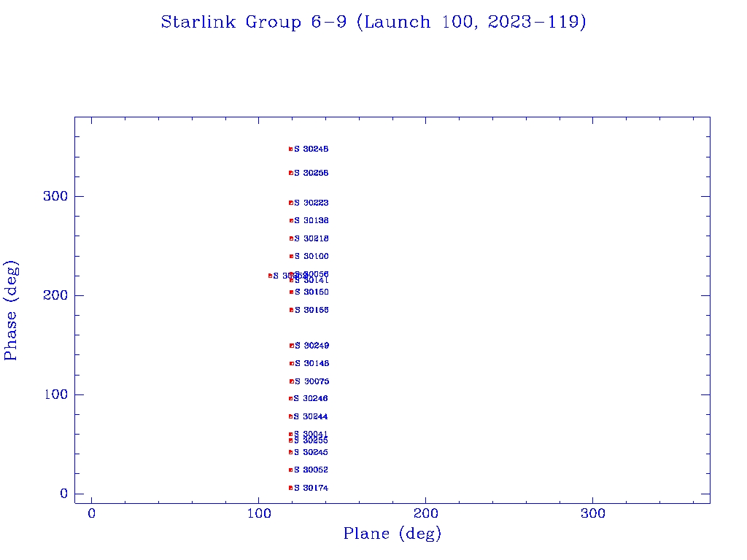Image resolution: width=747 pixels, height=560 pixels.
Task: Click the '300' tick on Phase axis
Action: click(55, 196)
